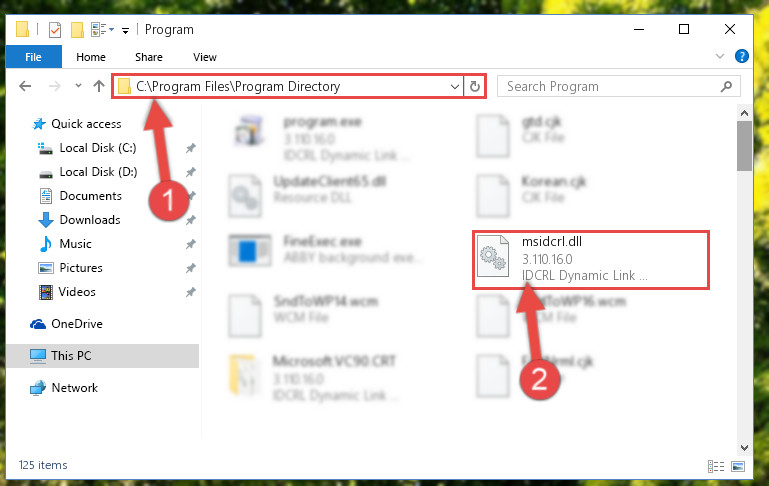The image size is (769, 486).
Task: Open the File menu
Action: pos(31,57)
